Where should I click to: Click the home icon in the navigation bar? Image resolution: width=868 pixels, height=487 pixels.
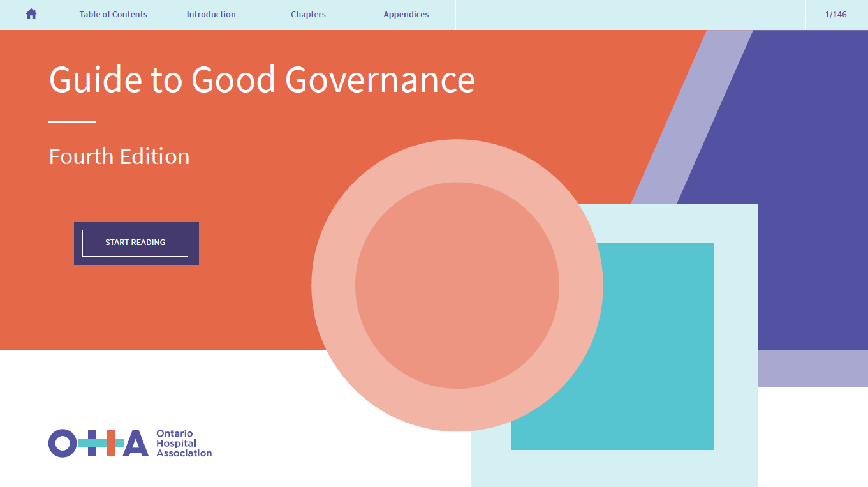tap(31, 14)
